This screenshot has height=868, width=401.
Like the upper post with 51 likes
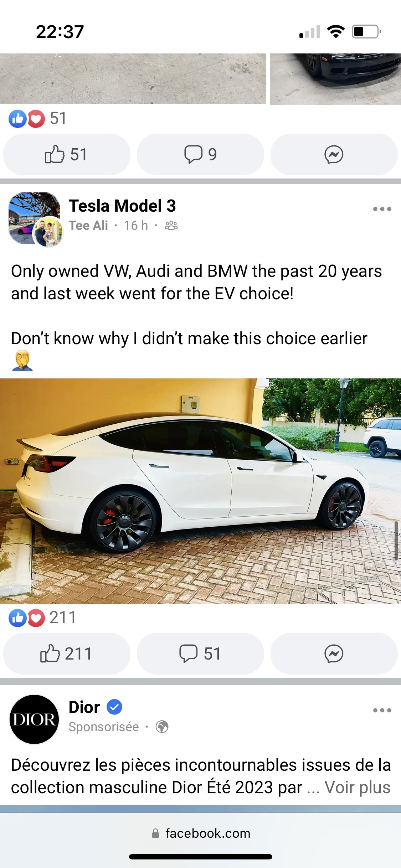click(x=67, y=154)
